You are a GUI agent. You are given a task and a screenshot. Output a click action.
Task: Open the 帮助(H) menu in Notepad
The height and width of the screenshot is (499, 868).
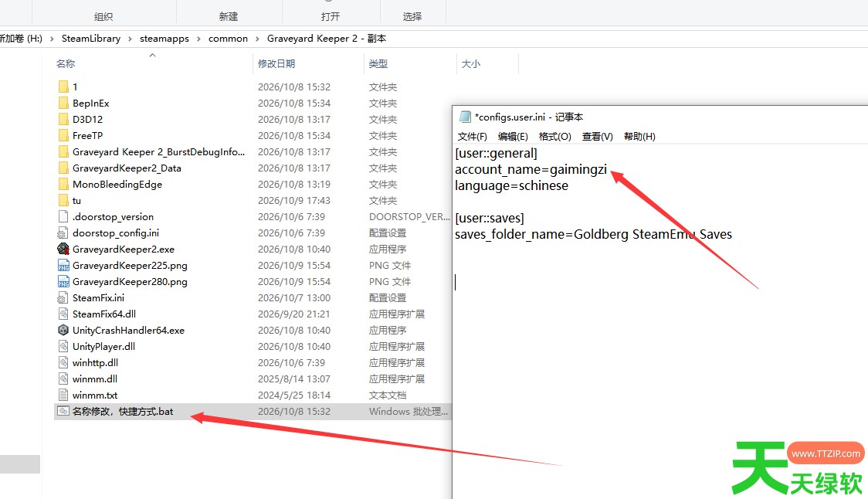[639, 136]
